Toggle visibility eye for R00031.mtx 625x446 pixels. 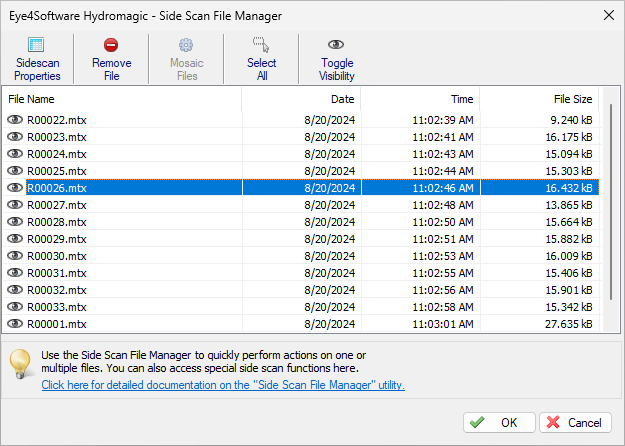pos(15,273)
